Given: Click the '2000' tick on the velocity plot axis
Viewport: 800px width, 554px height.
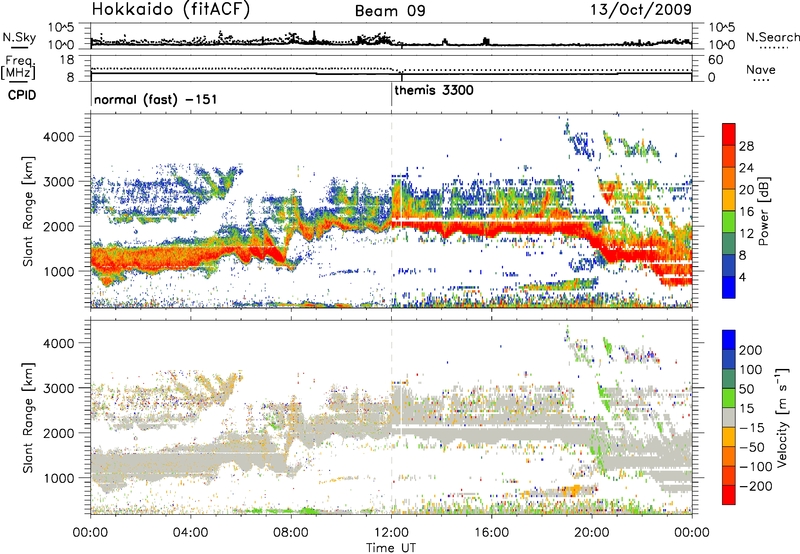Looking at the screenshot, I should pyautogui.click(x=59, y=433).
